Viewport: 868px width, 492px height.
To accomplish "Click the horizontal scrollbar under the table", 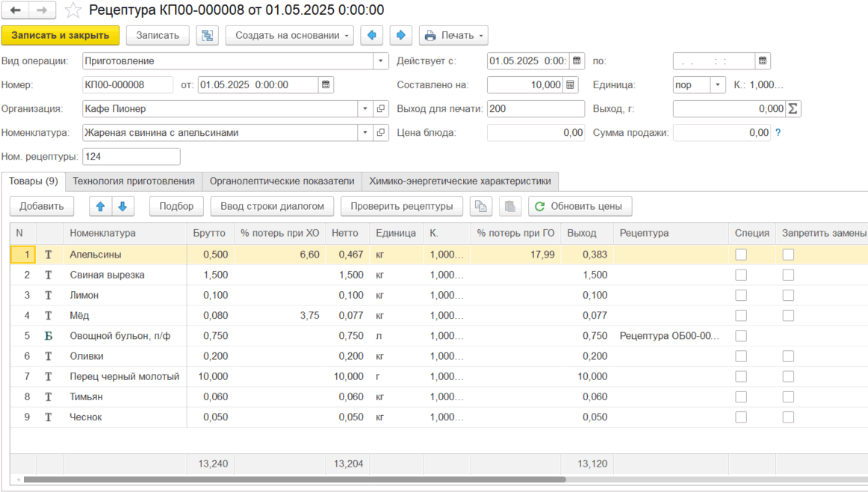I will [291, 479].
